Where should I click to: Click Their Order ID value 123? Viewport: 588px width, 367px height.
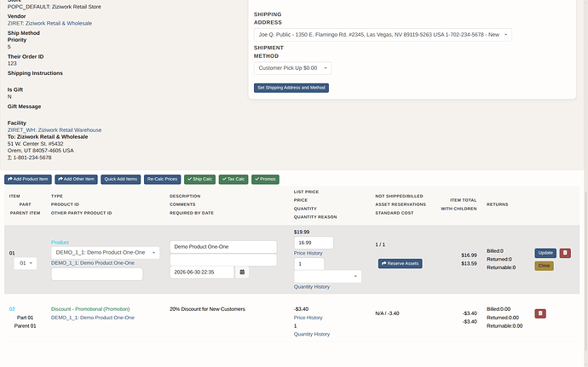coord(12,63)
